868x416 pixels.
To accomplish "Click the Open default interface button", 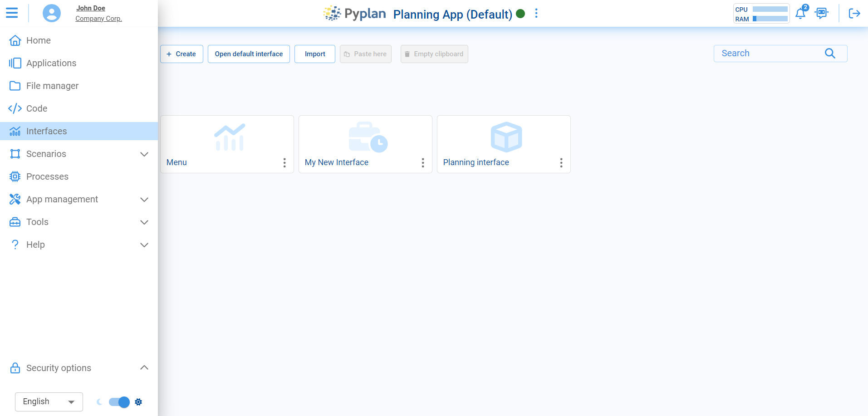I will pyautogui.click(x=248, y=54).
